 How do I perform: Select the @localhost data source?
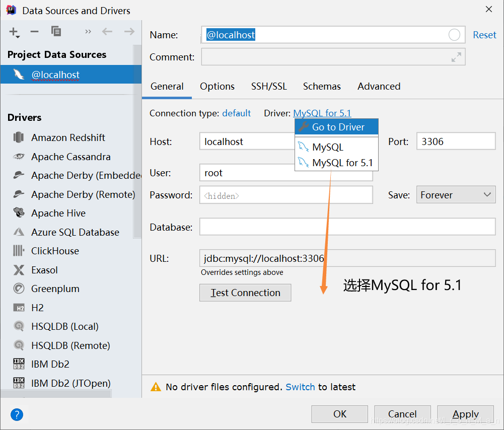(x=70, y=75)
